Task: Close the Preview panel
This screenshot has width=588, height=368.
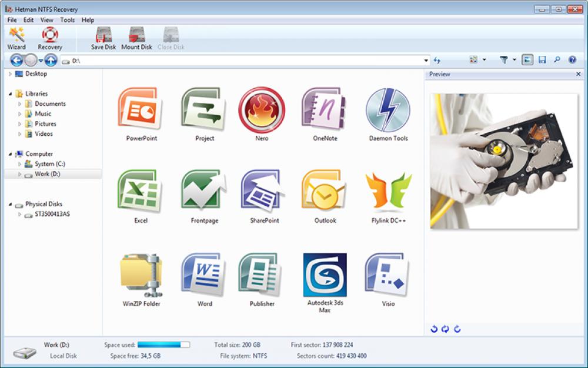Action: 579,74
